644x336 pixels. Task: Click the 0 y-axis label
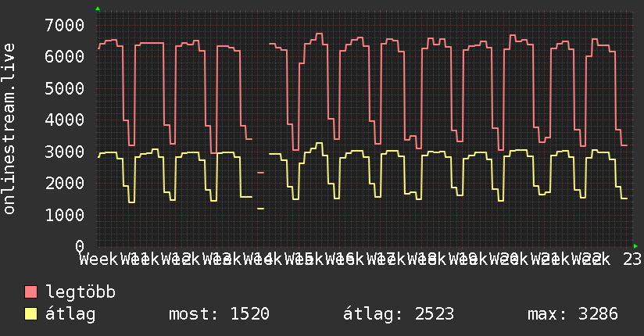80,246
